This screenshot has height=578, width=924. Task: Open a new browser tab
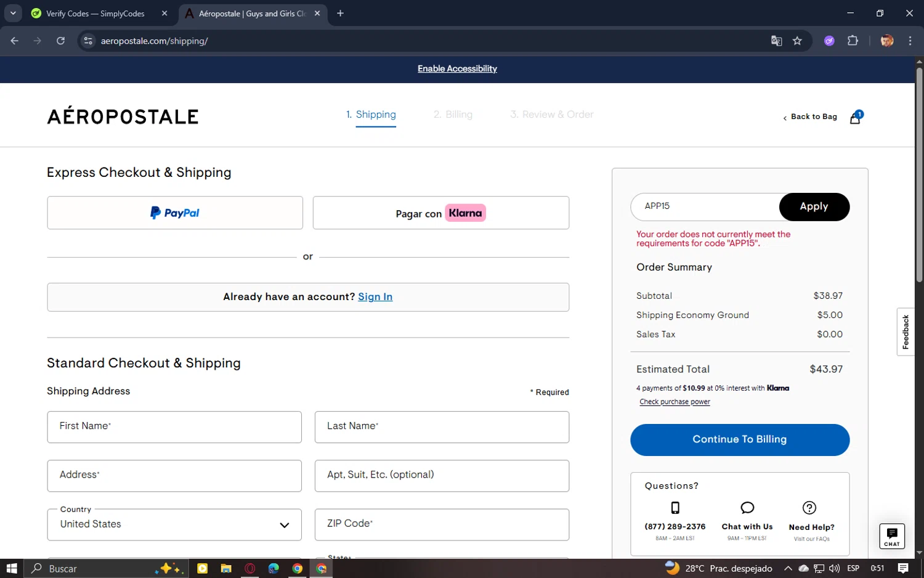coord(340,13)
